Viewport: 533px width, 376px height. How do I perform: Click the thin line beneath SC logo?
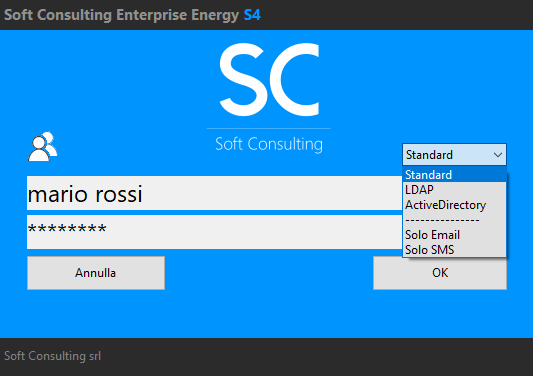coord(269,129)
